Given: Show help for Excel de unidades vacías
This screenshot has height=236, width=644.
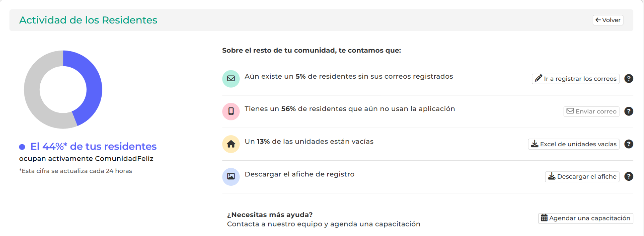Looking at the screenshot, I should point(628,144).
